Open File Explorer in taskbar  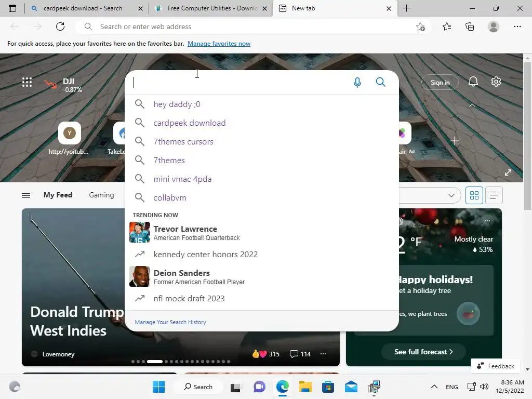click(x=305, y=387)
